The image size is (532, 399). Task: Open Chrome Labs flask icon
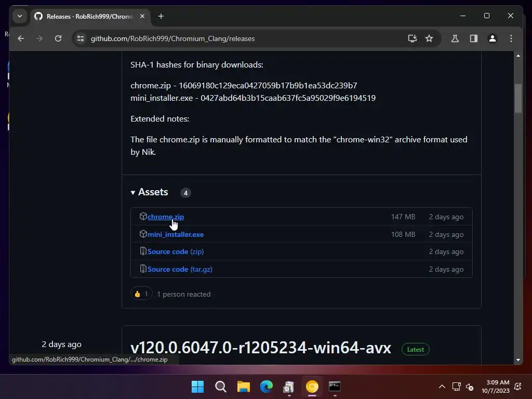(x=455, y=38)
